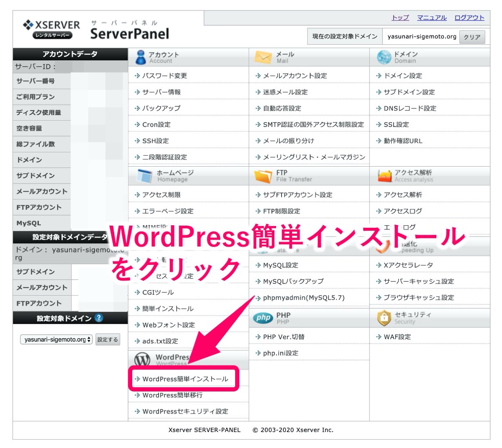Click the Mail envelope icon
Image resolution: width=502 pixels, height=448 pixels.
tap(263, 57)
